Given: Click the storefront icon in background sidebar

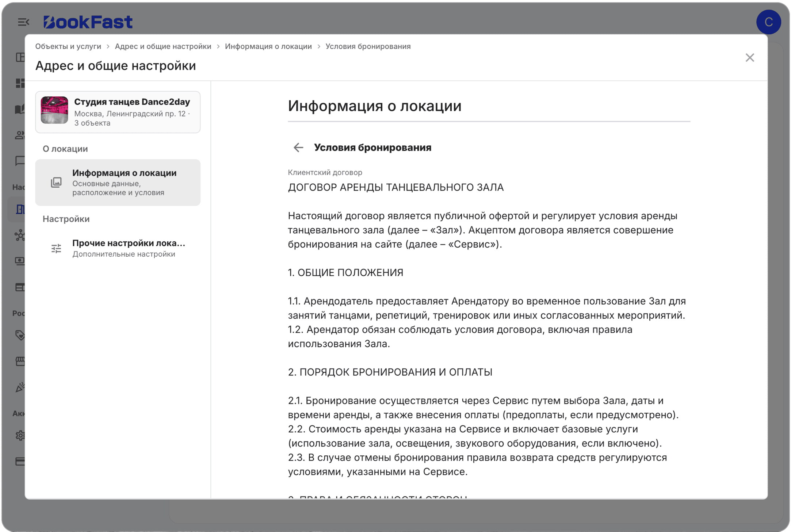Looking at the screenshot, I should point(20,361).
